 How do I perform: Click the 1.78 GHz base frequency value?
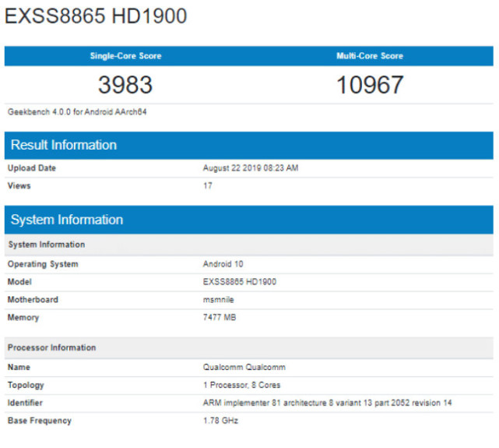click(220, 421)
